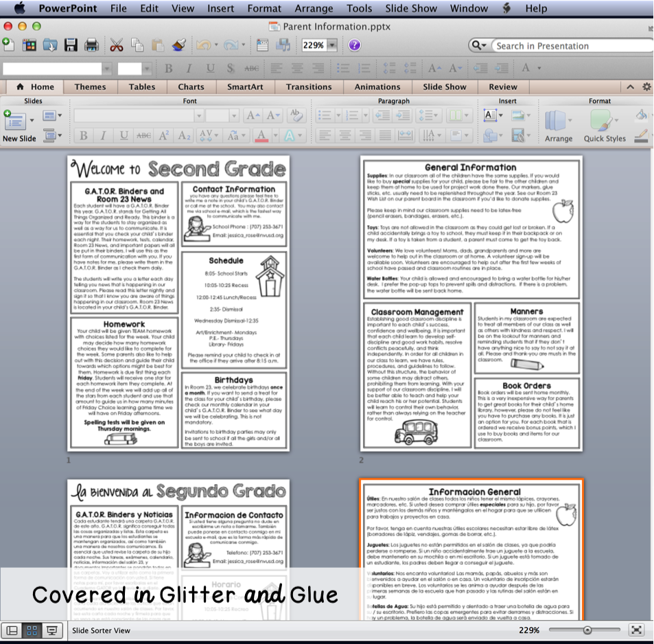This screenshot has height=644, width=654.
Task: Toggle Bold in the ribbon Font group
Action: point(84,135)
